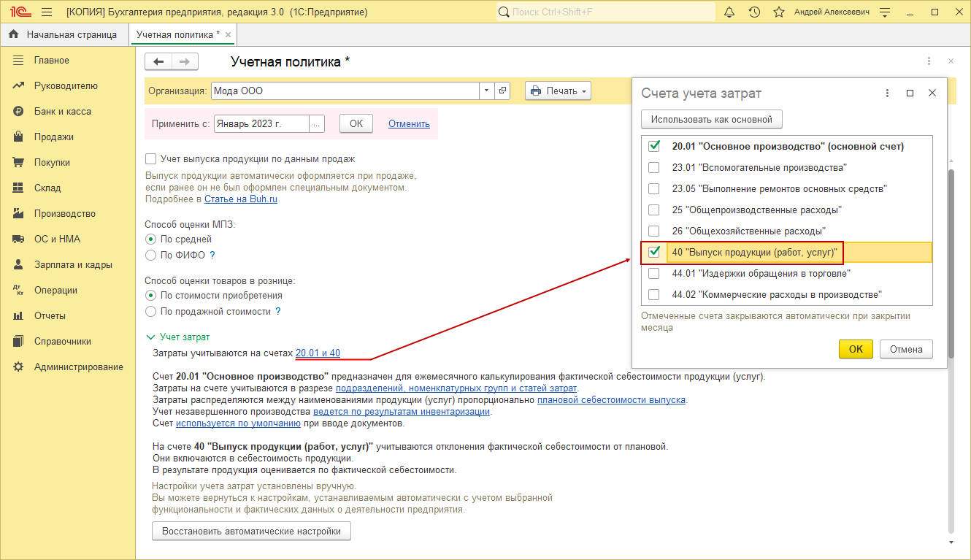Click the Применить с date field
The width and height of the screenshot is (971, 560).
tap(261, 124)
